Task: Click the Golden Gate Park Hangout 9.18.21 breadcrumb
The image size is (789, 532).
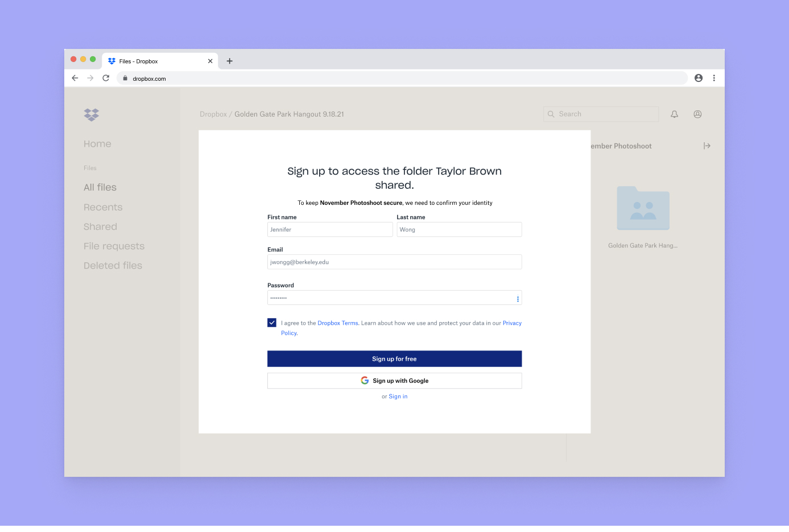Action: (290, 114)
